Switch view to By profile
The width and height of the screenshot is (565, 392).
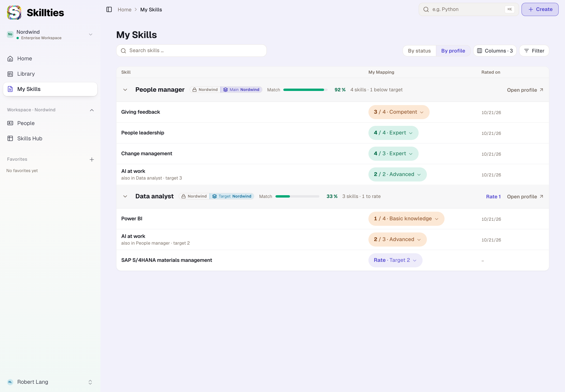click(453, 51)
